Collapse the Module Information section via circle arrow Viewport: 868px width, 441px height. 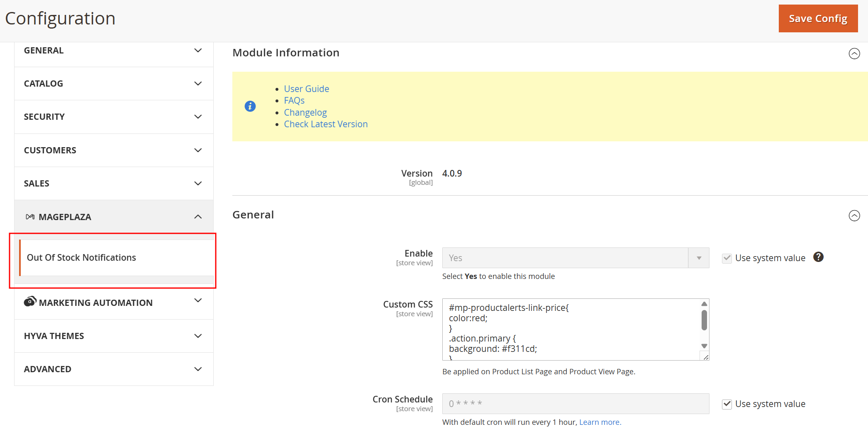click(854, 53)
